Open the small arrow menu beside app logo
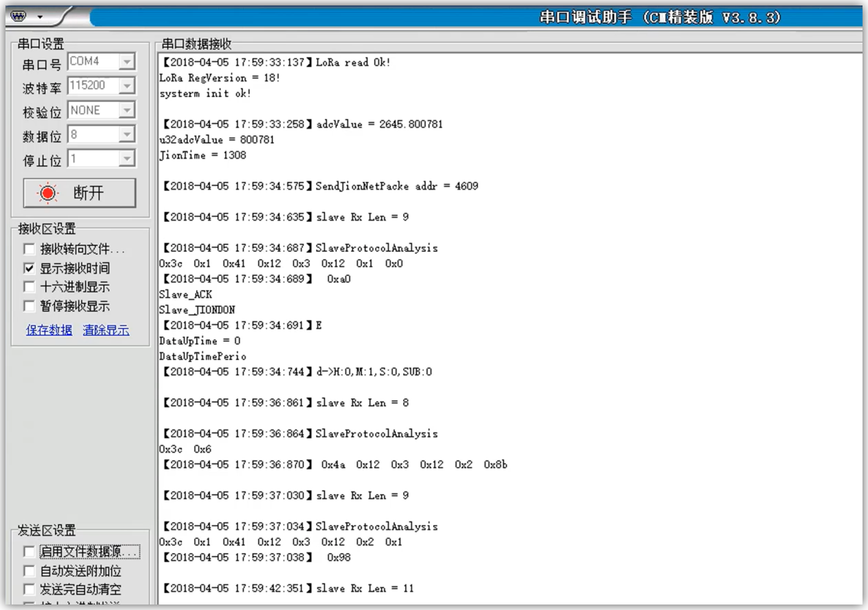Viewport: 868px width, 610px height. 40,17
